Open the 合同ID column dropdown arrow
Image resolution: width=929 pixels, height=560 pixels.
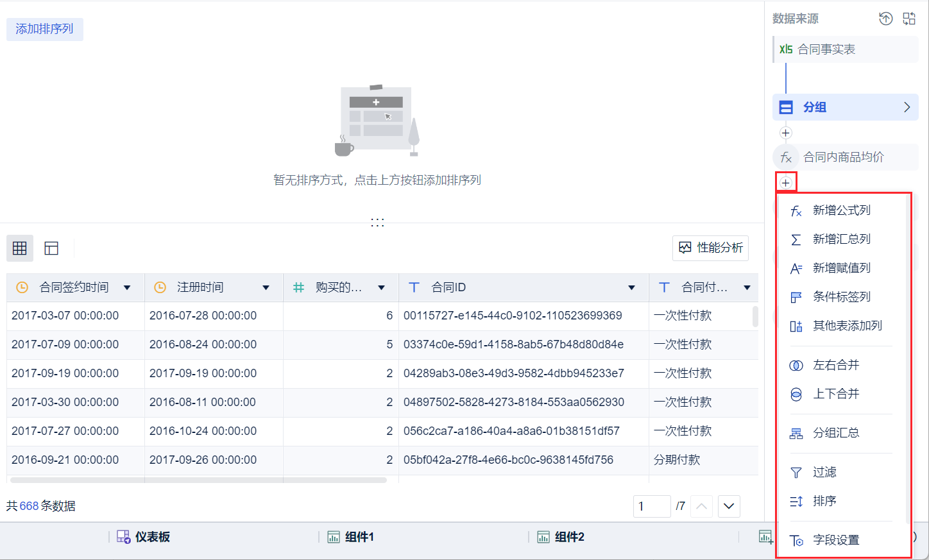click(x=631, y=287)
